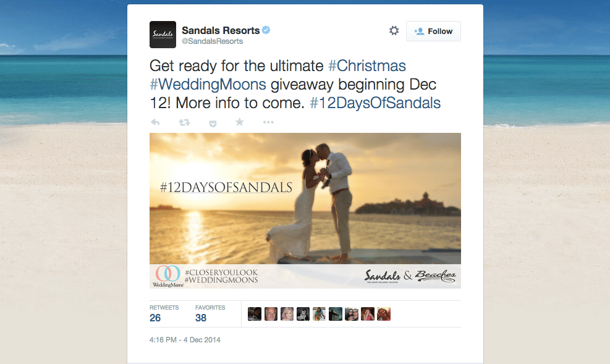
Task: Open the more options ellipsis icon
Action: click(268, 122)
